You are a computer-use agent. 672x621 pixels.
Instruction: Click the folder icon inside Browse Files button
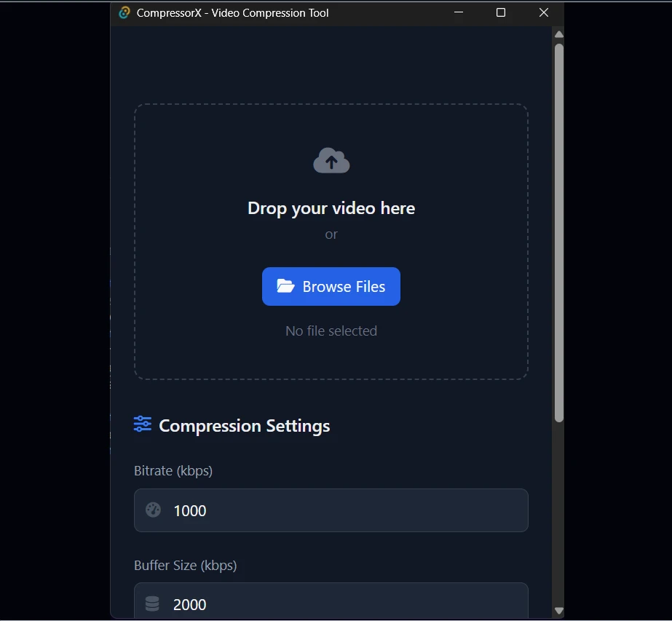click(287, 286)
